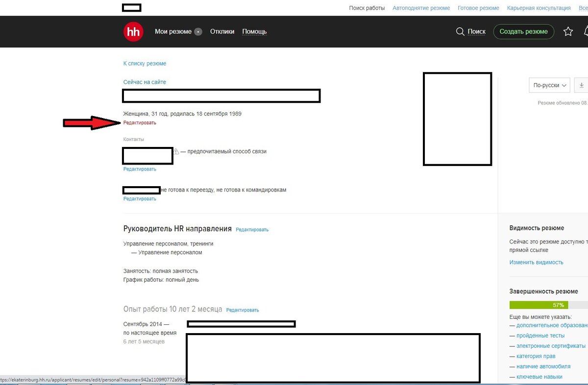Click the Создать резюме button
Viewport: 588px width, 385px height.
tap(523, 32)
